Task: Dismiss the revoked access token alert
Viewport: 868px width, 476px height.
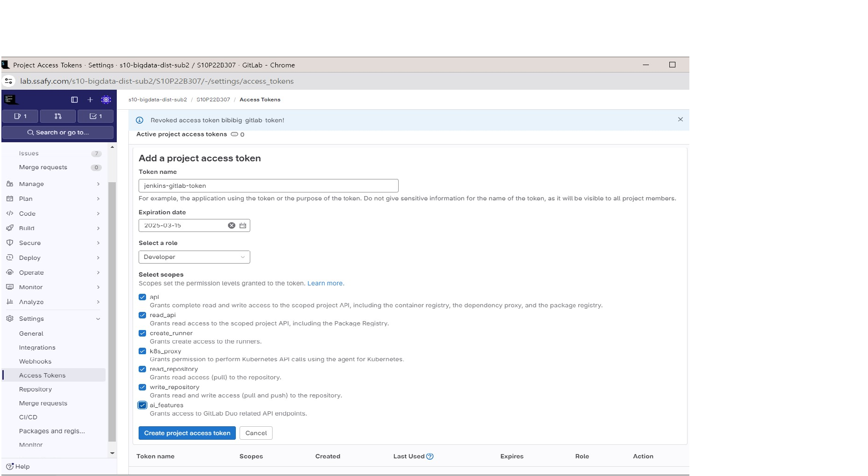Action: coord(681,119)
